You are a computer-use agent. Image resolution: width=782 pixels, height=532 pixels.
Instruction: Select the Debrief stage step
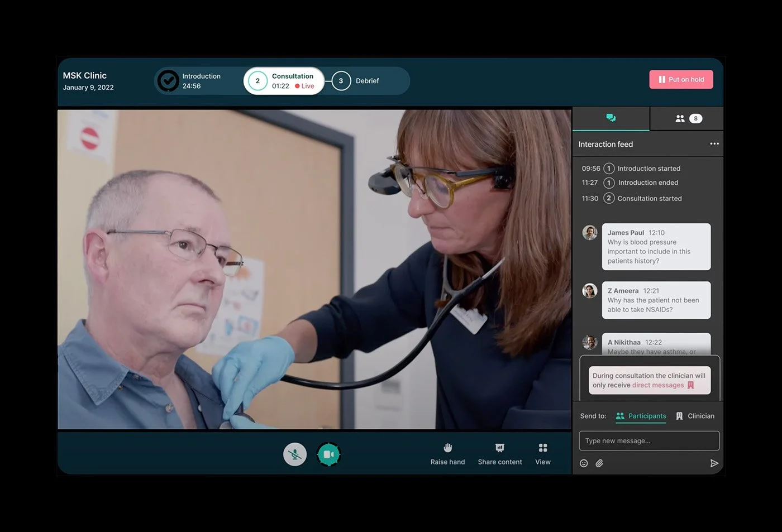356,81
